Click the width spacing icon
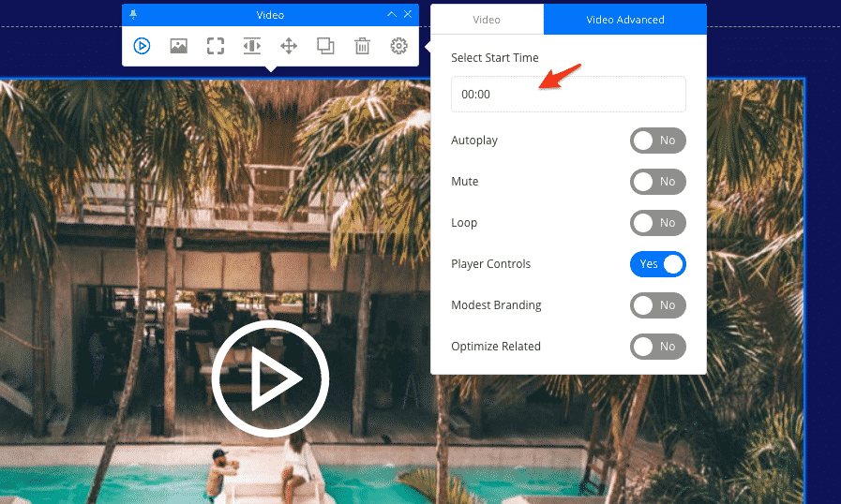Image resolution: width=841 pixels, height=504 pixels. (x=252, y=46)
